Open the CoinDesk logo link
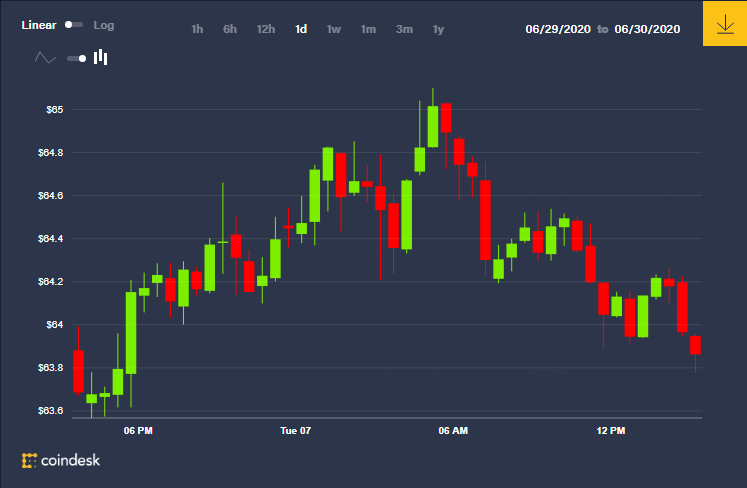The width and height of the screenshot is (747, 488). (61, 460)
